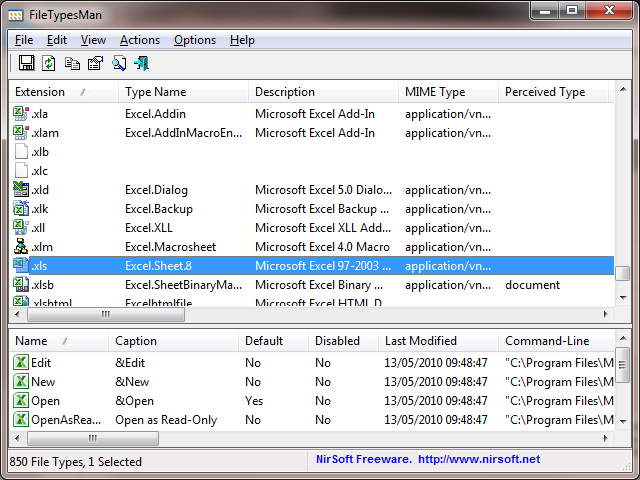This screenshot has height=480, width=640.
Task: Click the actions list scroll-right arrow
Action: pos(606,439)
